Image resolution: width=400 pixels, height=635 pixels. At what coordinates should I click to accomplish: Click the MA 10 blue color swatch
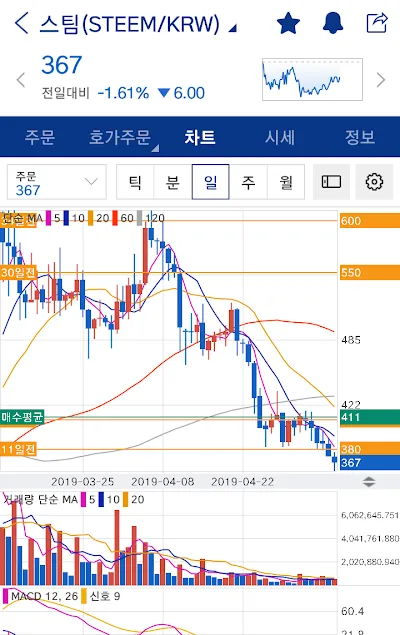(x=66, y=218)
